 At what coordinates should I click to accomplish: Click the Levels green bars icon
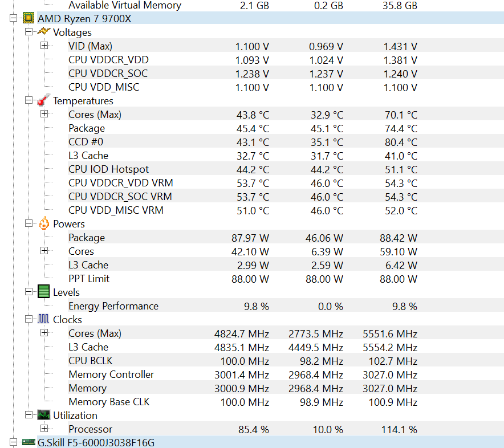(x=43, y=292)
